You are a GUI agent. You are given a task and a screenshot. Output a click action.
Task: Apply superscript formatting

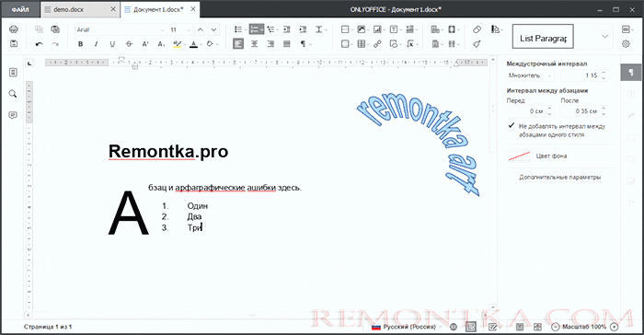145,44
